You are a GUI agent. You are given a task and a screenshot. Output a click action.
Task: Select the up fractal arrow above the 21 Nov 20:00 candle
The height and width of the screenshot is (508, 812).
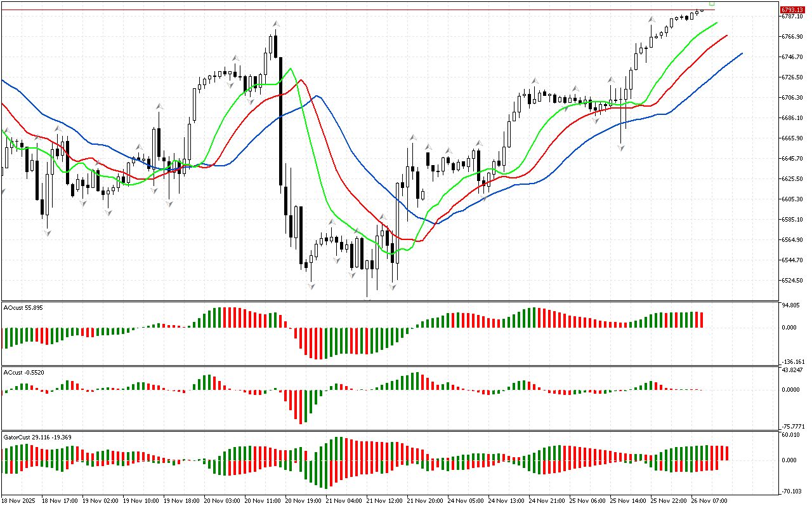pyautogui.click(x=413, y=137)
